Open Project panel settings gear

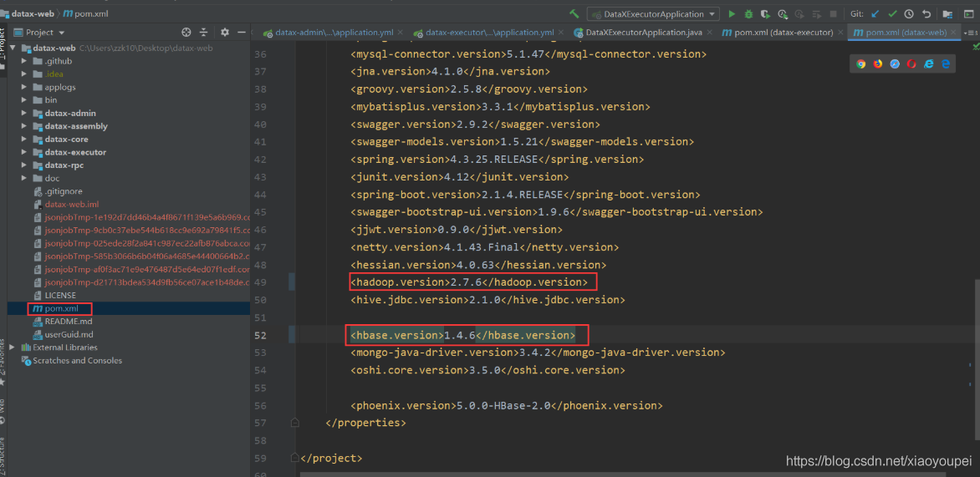[225, 33]
